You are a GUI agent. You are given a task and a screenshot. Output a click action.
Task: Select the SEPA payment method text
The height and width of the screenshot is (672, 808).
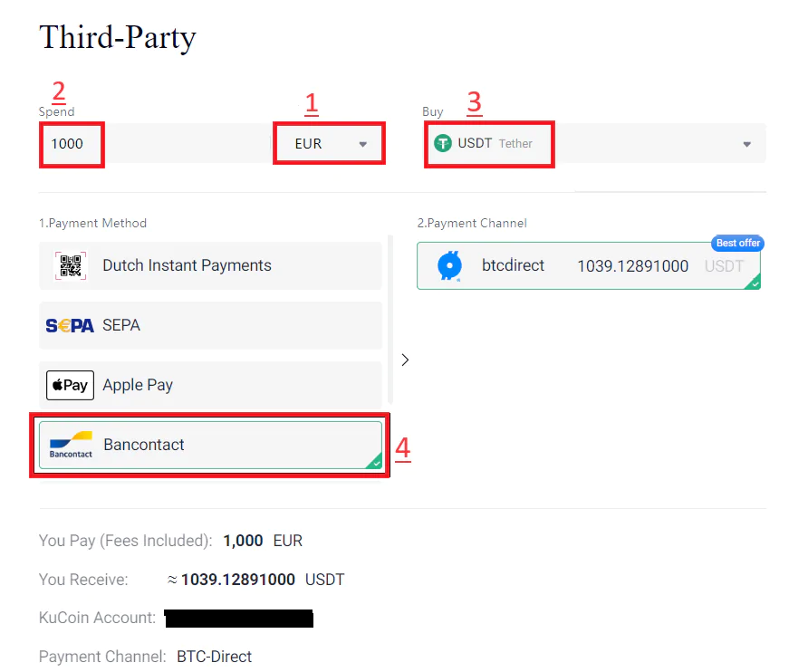(121, 325)
